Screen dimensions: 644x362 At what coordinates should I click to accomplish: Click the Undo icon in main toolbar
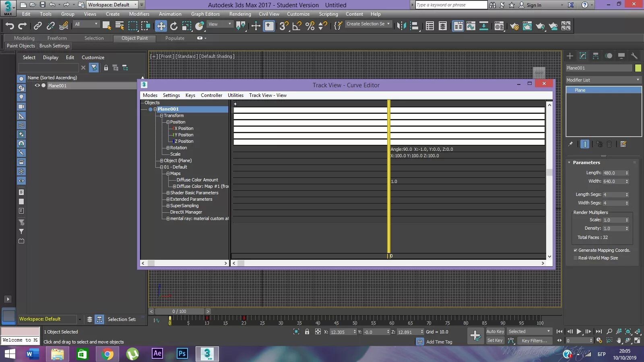pyautogui.click(x=10, y=26)
